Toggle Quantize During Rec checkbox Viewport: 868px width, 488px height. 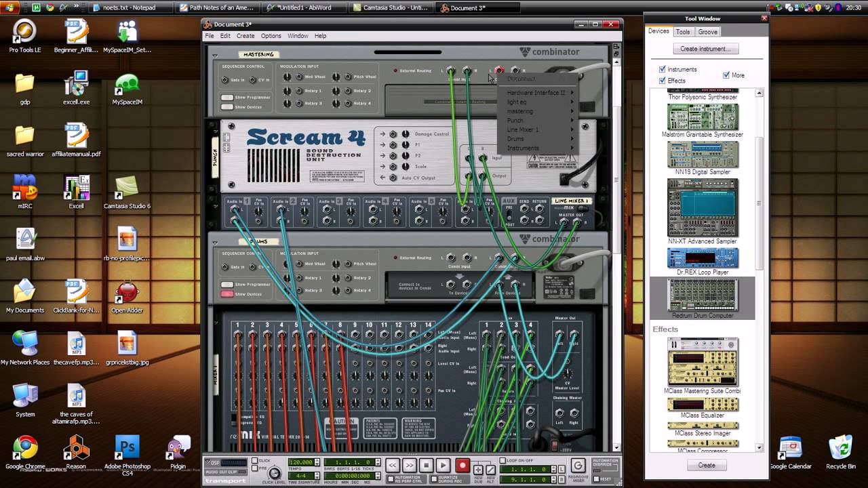pyautogui.click(x=435, y=479)
